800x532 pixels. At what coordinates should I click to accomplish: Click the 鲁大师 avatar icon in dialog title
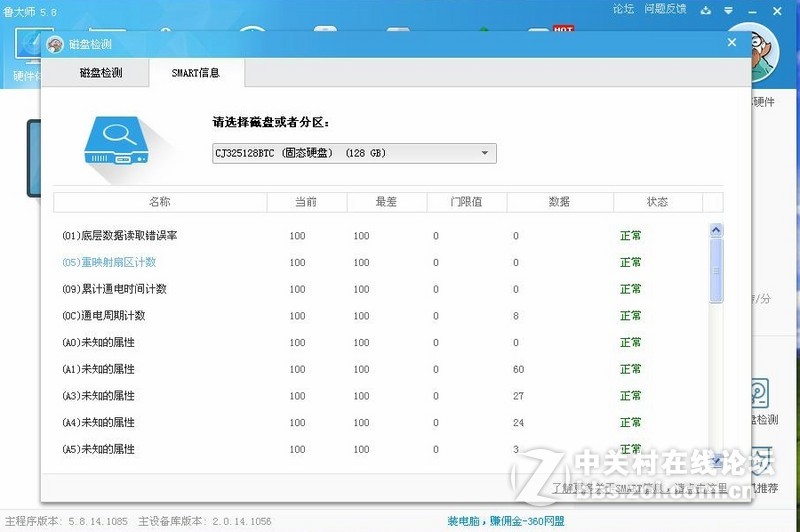pyautogui.click(x=55, y=44)
